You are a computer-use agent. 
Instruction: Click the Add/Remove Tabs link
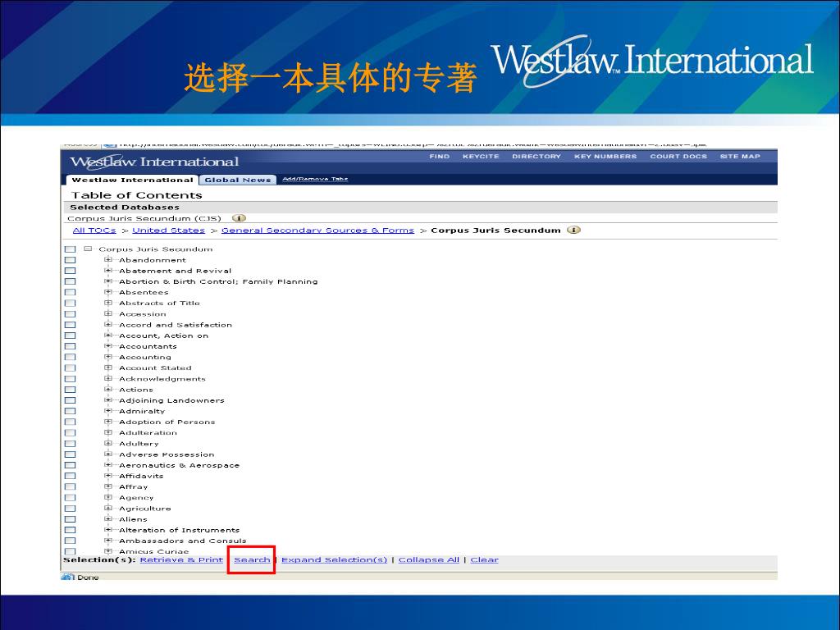(x=315, y=179)
